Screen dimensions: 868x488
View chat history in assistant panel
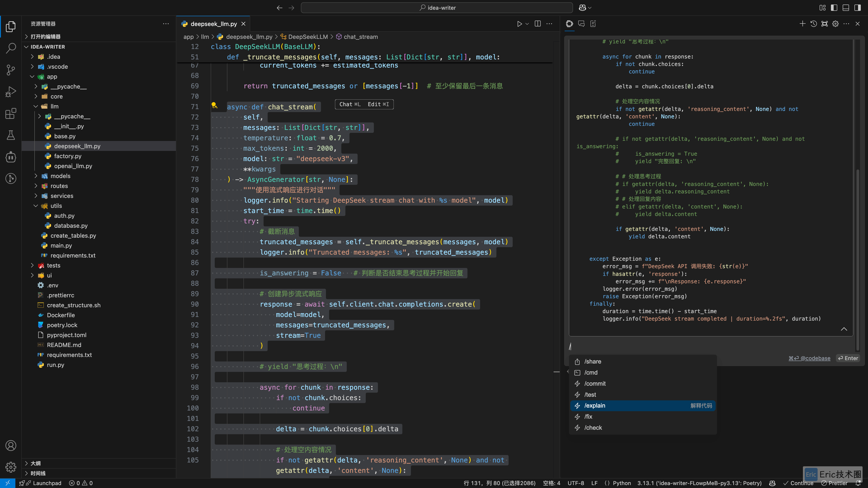[814, 23]
